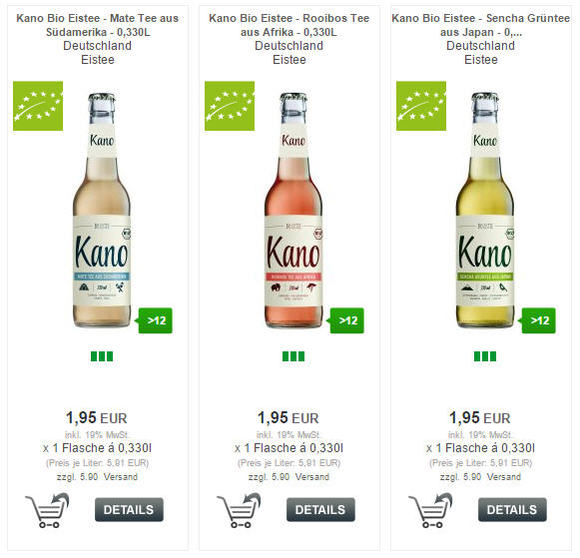580x558 pixels.
Task: Click the >12 stock badge on Rooibos Tee
Action: click(x=347, y=321)
